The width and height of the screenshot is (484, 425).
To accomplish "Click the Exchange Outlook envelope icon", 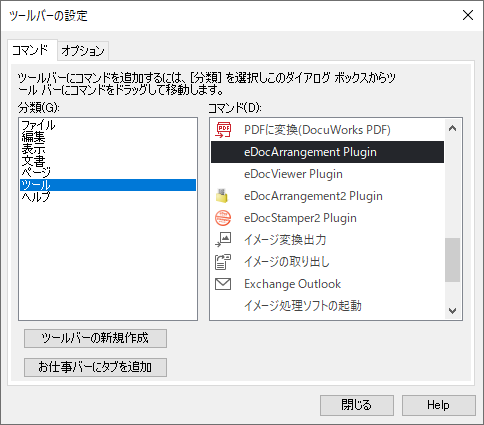I will pyautogui.click(x=223, y=284).
